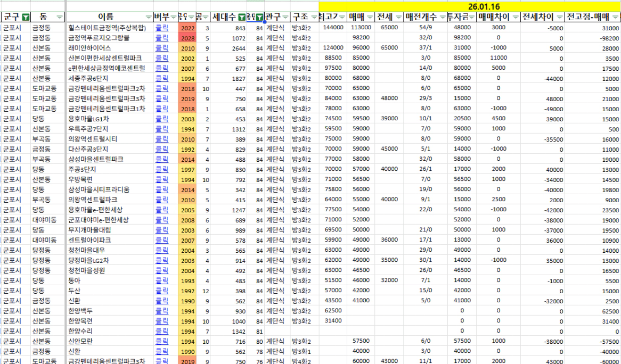Screen dimensions: 621x364
Task: Open the 전고점-매매 column filter
Action: point(616,17)
